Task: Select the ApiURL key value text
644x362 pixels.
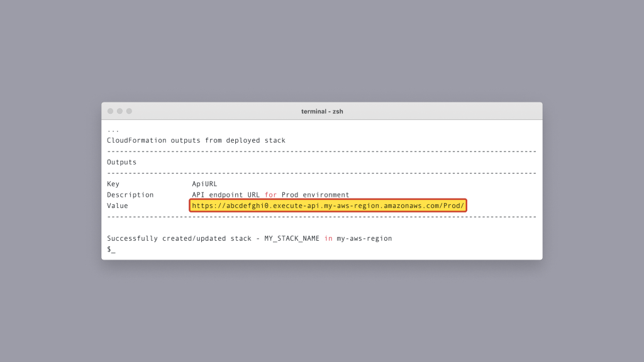Action: [204, 184]
